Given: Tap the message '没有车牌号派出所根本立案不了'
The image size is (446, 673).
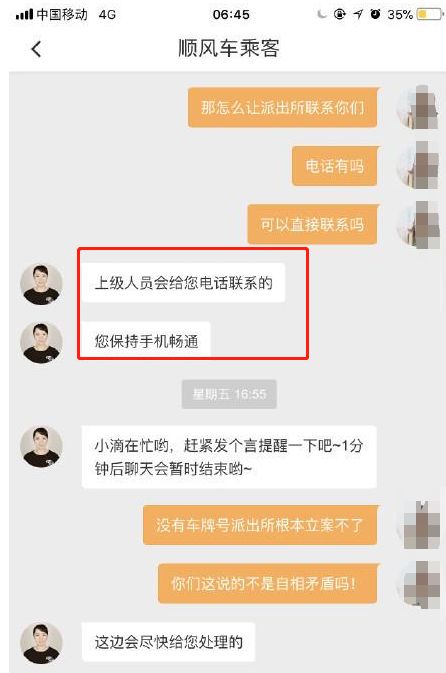Looking at the screenshot, I should [x=260, y=525].
